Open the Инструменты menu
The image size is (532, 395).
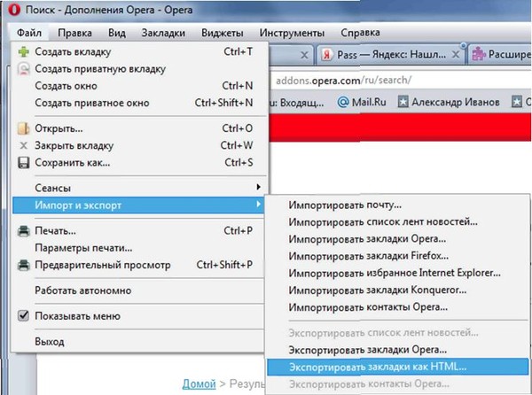pyautogui.click(x=292, y=33)
